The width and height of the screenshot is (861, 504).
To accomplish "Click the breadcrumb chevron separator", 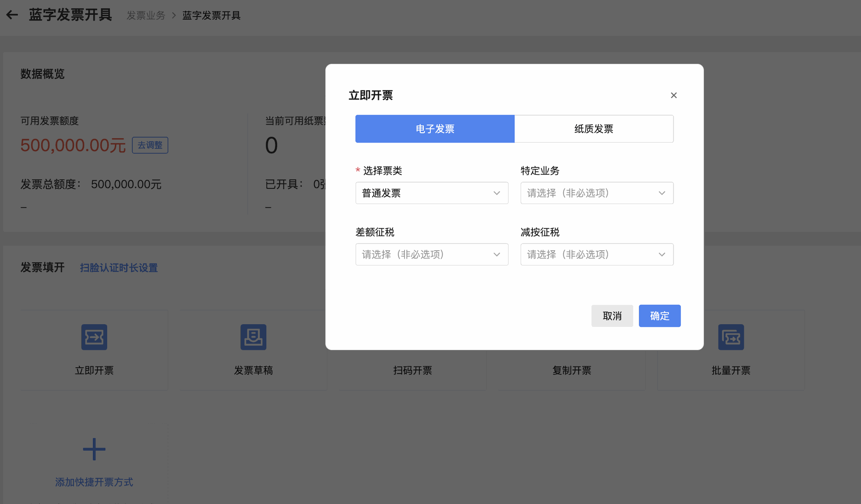I will click(x=174, y=15).
